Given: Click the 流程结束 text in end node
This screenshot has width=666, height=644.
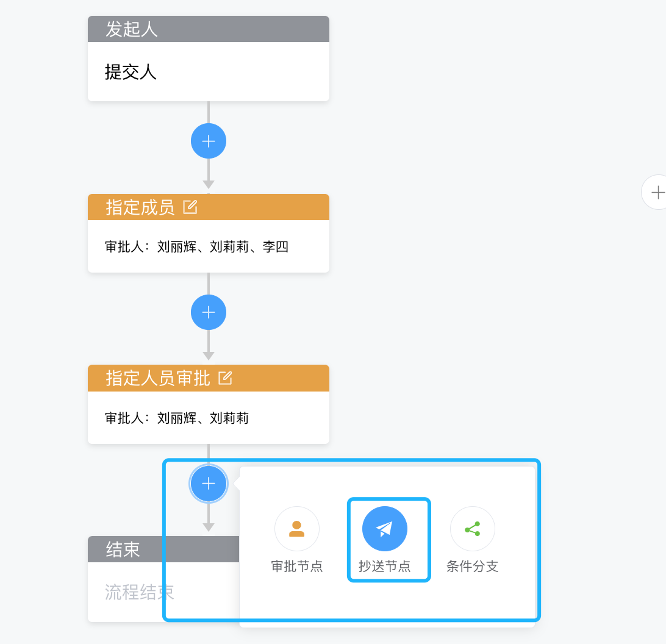Looking at the screenshot, I should click(x=139, y=592).
